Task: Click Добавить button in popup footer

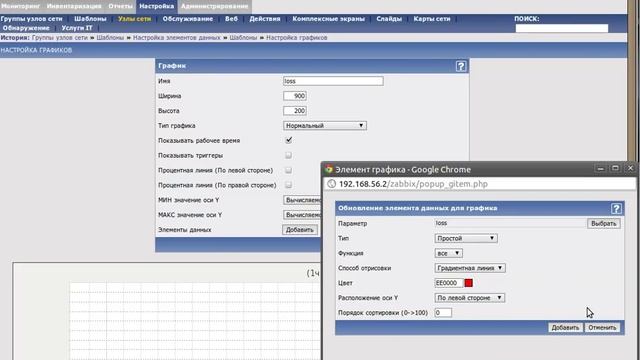Action: (565, 328)
